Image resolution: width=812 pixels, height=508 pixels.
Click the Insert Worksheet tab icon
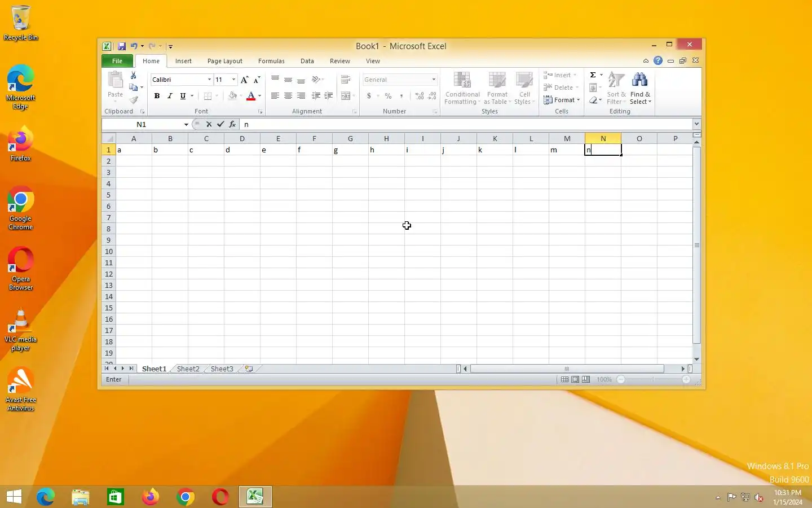tap(249, 369)
